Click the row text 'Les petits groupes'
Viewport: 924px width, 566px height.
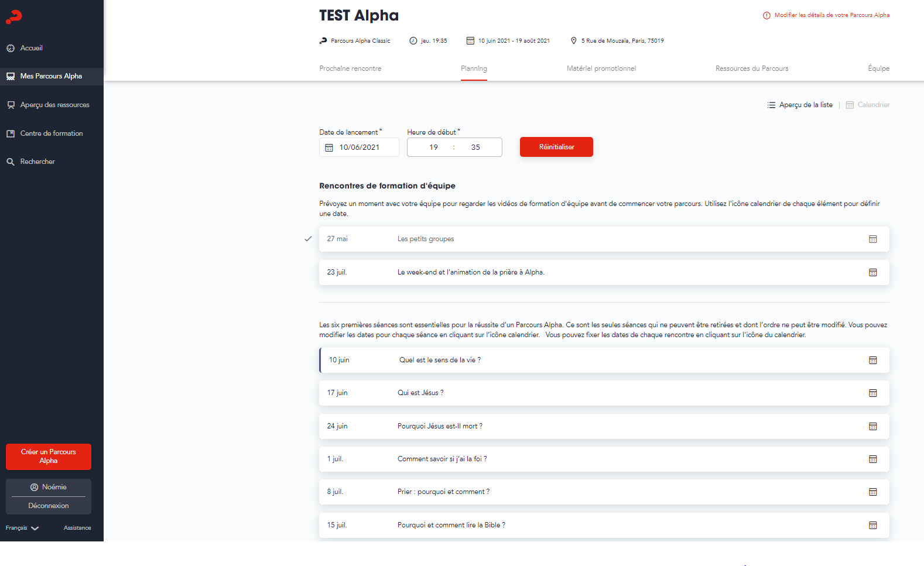pos(426,239)
